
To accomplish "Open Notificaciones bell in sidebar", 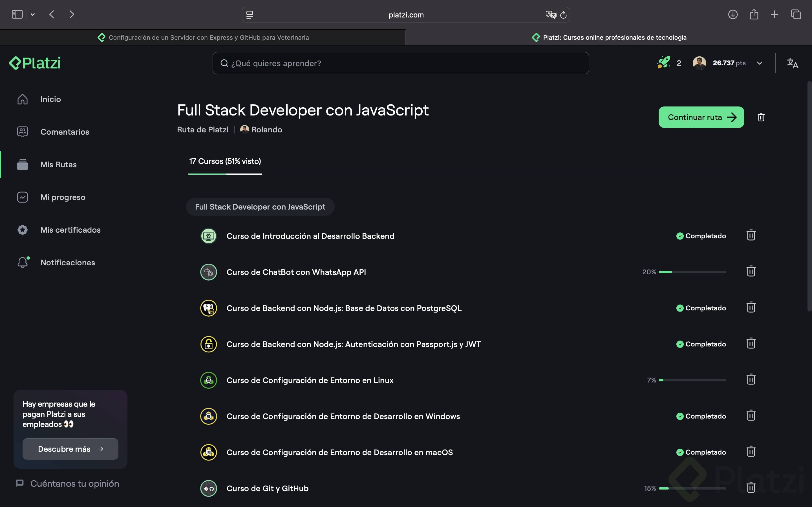I will 23,263.
